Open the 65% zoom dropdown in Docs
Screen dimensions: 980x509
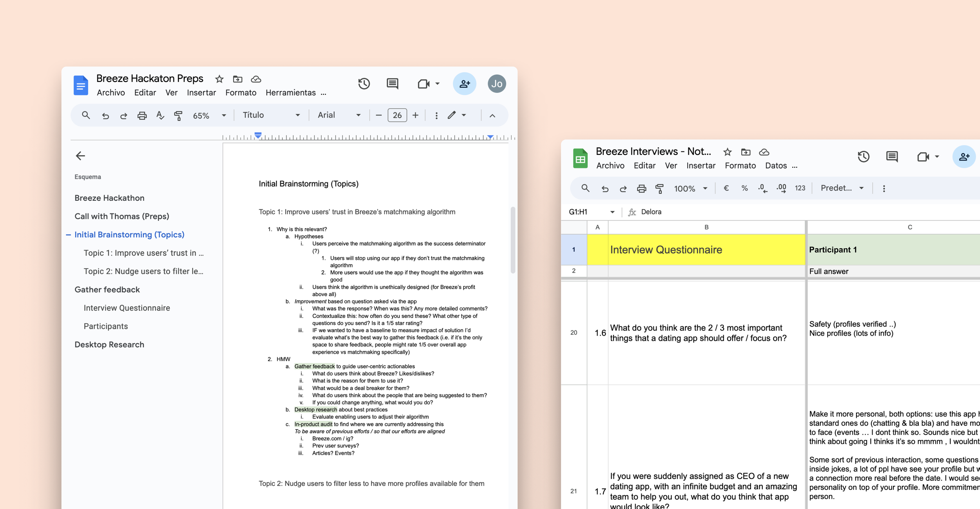(x=223, y=115)
